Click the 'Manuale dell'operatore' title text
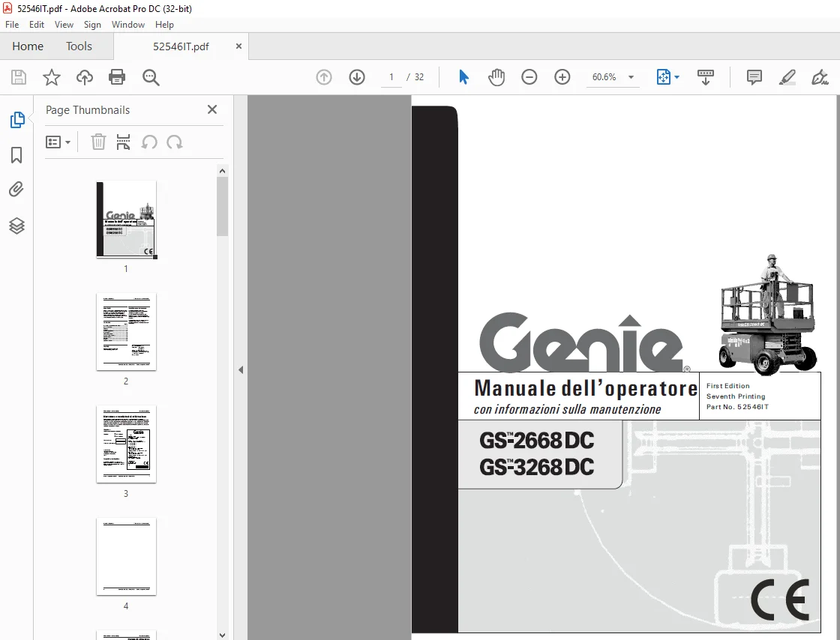 [x=586, y=388]
